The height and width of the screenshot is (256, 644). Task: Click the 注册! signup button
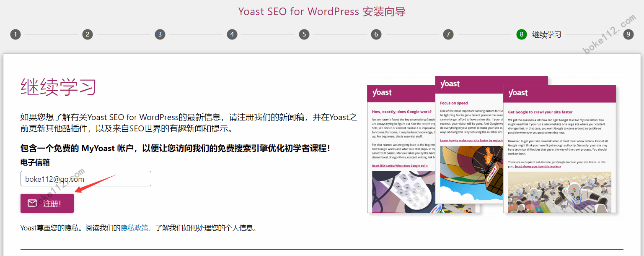(x=47, y=204)
